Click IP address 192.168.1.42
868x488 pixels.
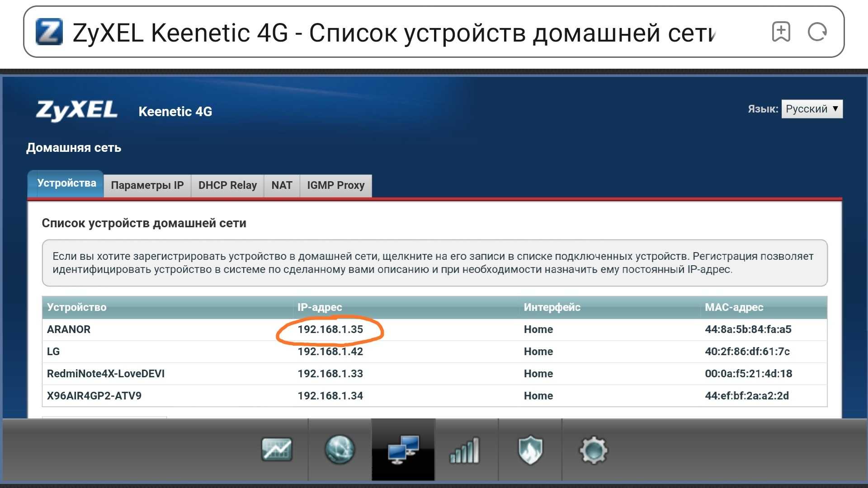pyautogui.click(x=330, y=352)
